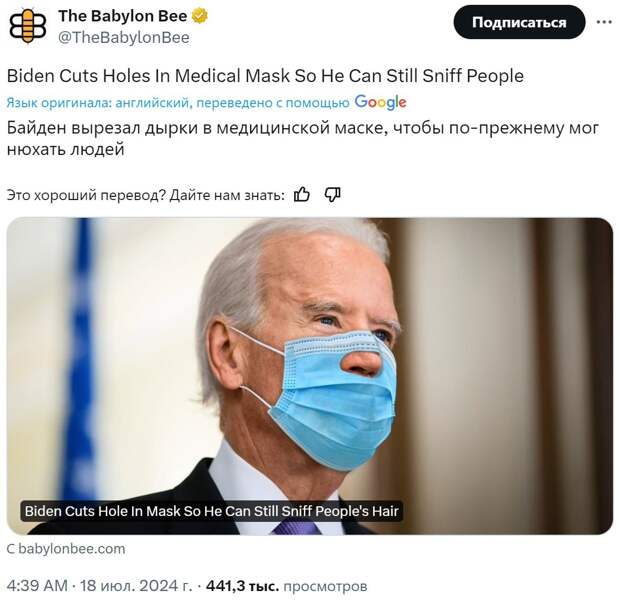Screen dimensions: 620x605
Task: Rate translation with thumbs up
Action: tap(302, 195)
